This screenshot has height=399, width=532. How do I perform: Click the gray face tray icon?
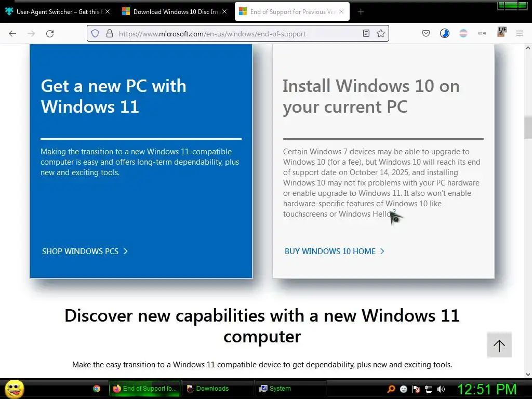403,389
